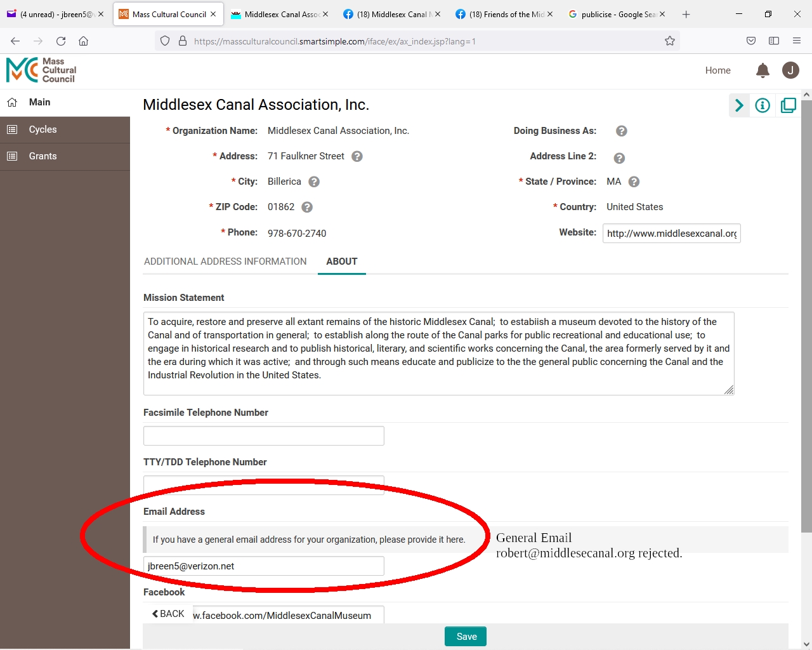Open the browser home page
The image size is (812, 650).
[83, 41]
